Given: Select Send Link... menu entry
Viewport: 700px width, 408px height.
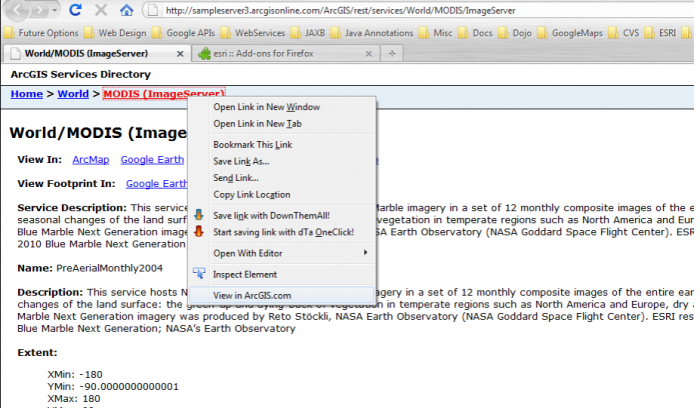Looking at the screenshot, I should pyautogui.click(x=282, y=178).
